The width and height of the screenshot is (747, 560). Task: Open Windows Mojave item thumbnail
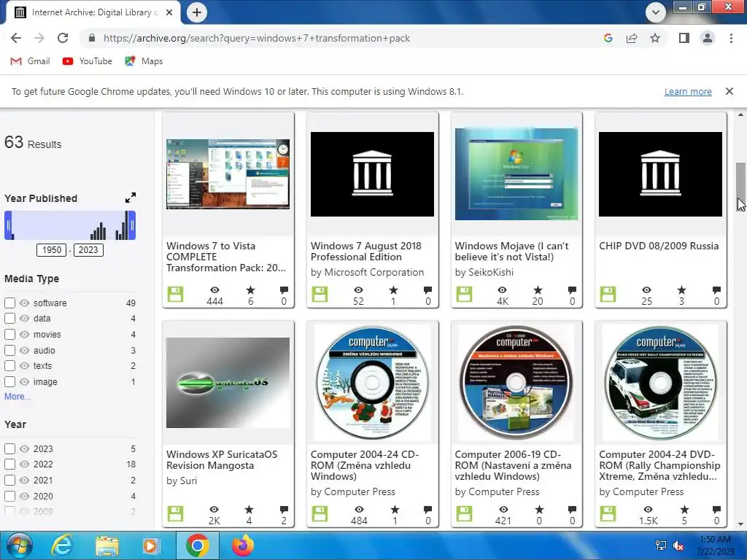coord(516,174)
